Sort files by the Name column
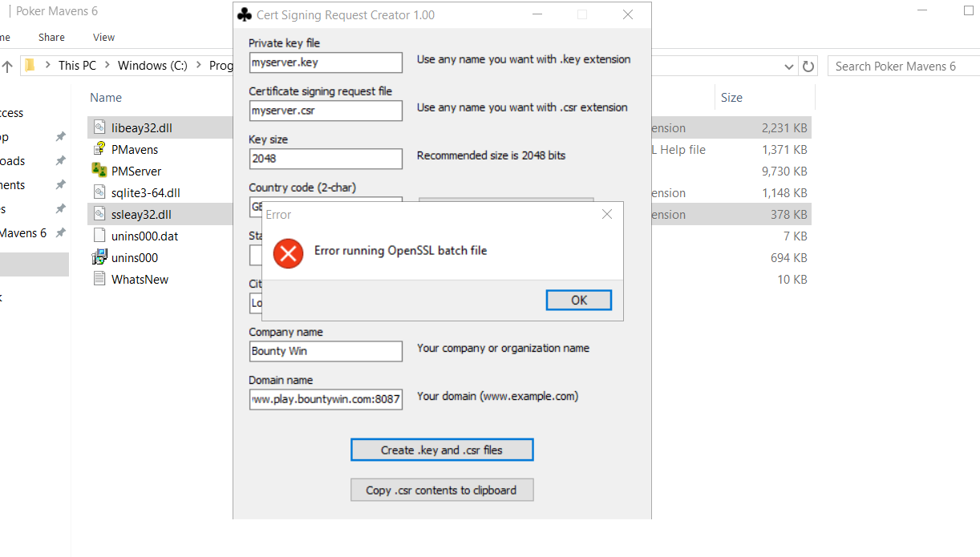The height and width of the screenshot is (557, 980). [106, 98]
